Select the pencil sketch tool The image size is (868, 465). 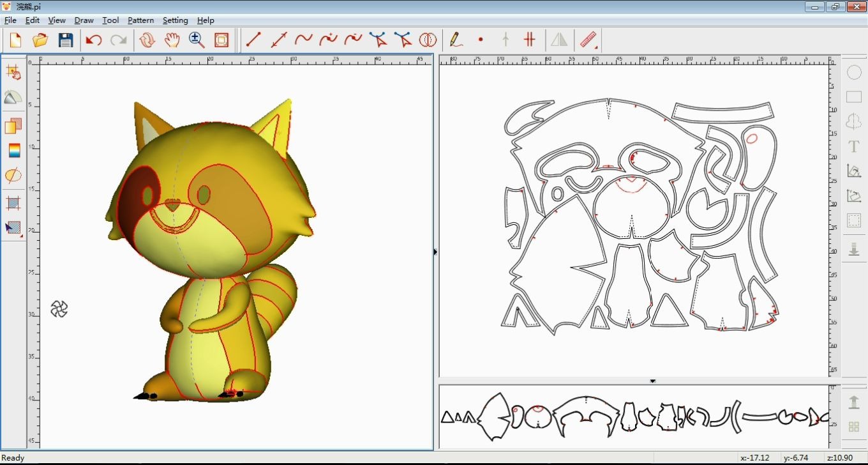pos(456,40)
